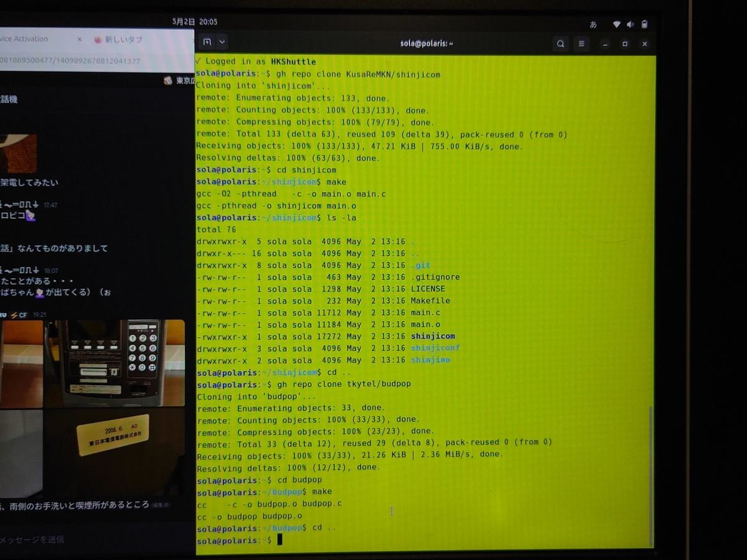Close the 'vice Activation' browser tab
Screen dimensions: 747x560
[x=80, y=39]
